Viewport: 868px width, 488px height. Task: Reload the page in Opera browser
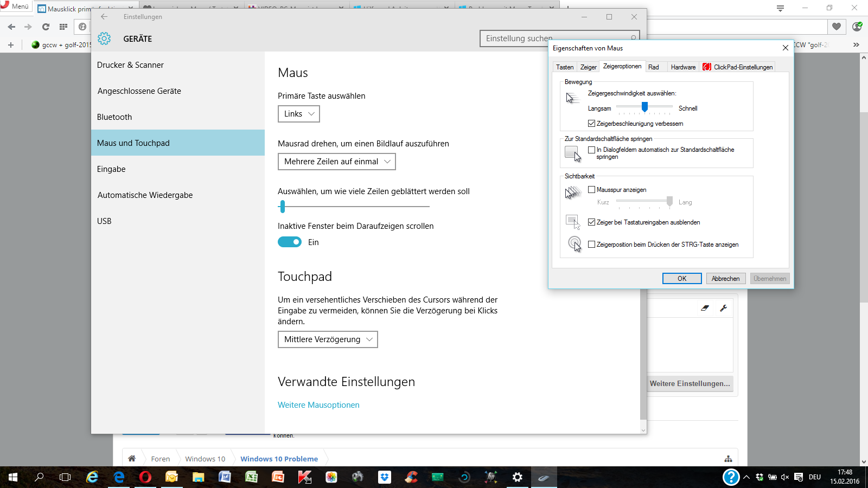46,27
